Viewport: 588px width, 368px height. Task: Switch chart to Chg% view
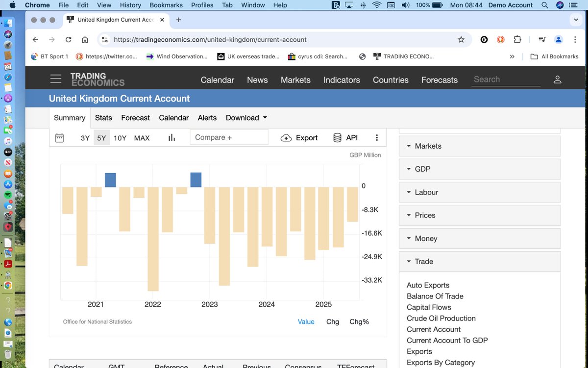tap(359, 322)
